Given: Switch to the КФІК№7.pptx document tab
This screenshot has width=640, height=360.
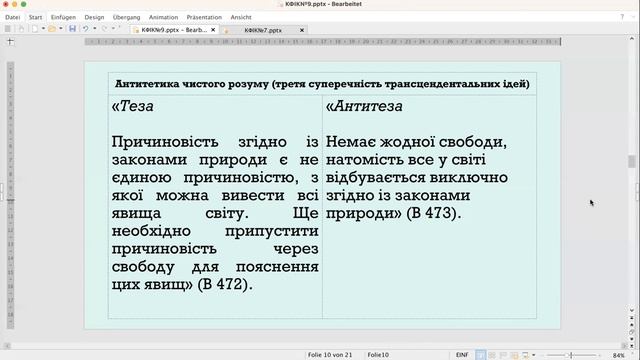Looking at the screenshot, I should pyautogui.click(x=262, y=30).
